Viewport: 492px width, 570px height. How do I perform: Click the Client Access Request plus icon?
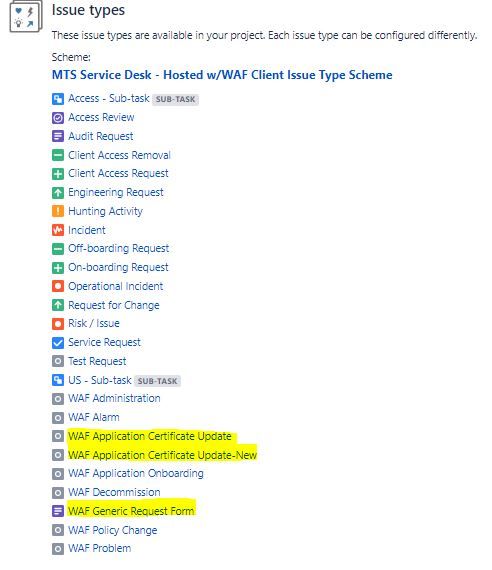[x=58, y=174]
